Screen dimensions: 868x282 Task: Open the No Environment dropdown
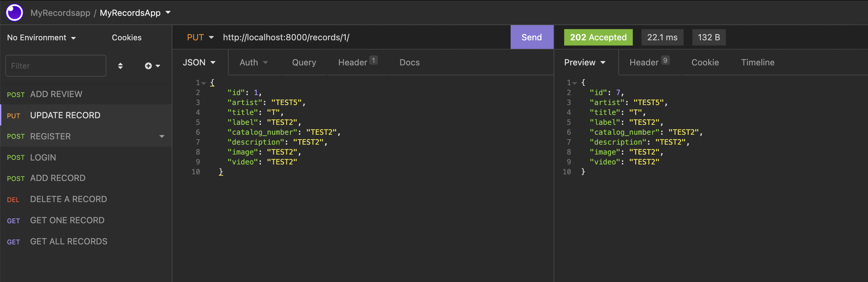click(x=41, y=37)
